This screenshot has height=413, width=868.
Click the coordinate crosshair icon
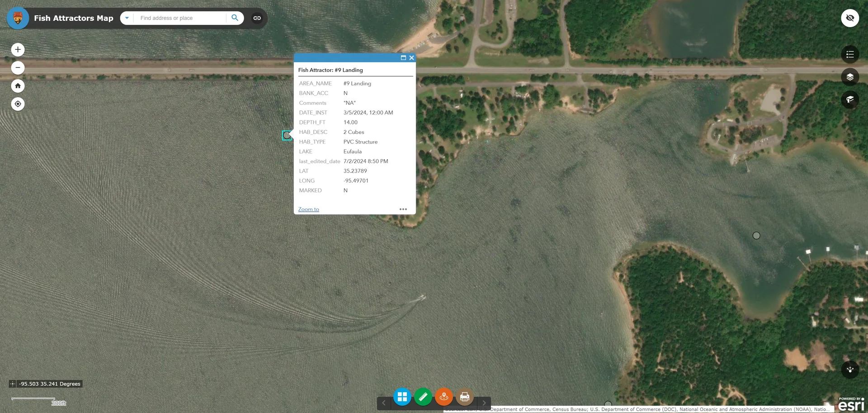pyautogui.click(x=13, y=384)
